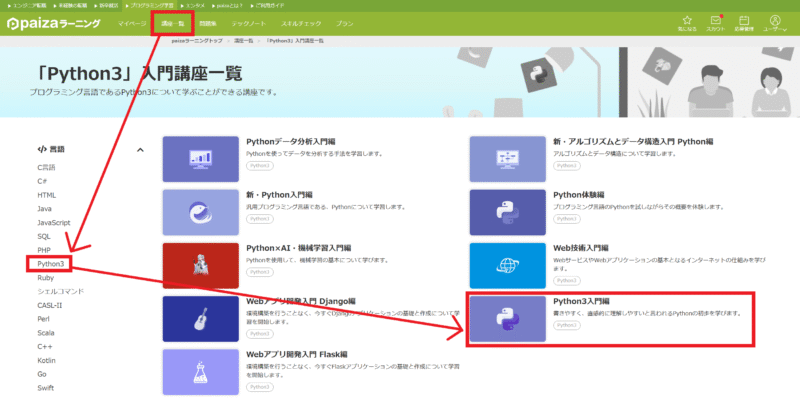
Task: Click エンジニア転職 in the top strip
Action: coord(27,6)
